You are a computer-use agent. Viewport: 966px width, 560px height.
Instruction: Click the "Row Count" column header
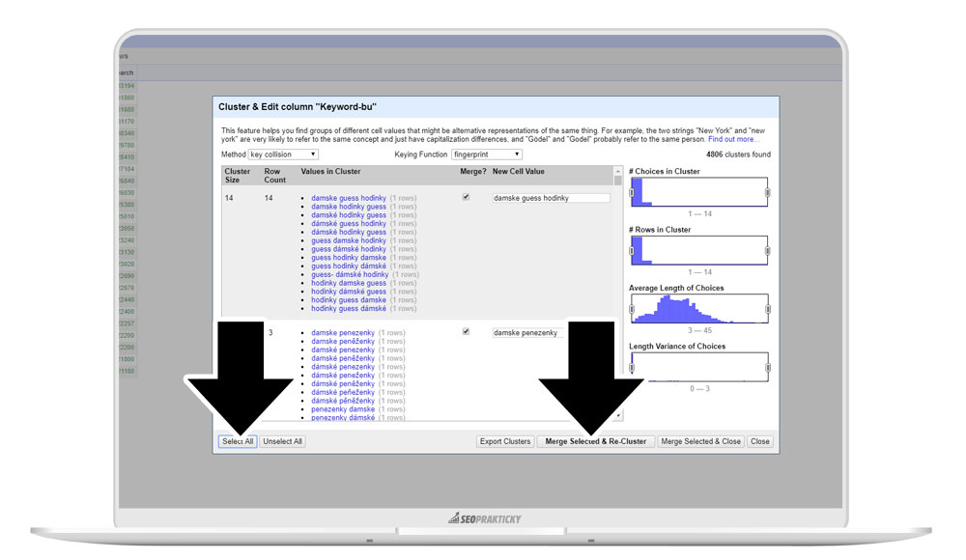tap(274, 176)
